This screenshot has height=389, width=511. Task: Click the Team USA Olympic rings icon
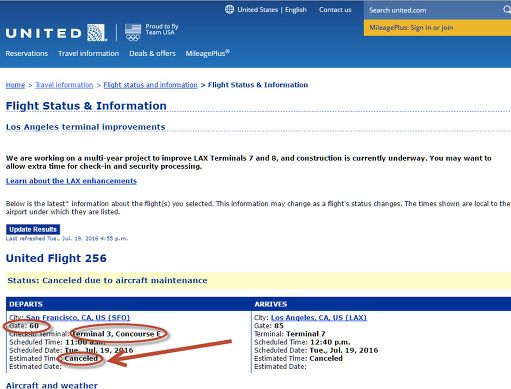133,32
